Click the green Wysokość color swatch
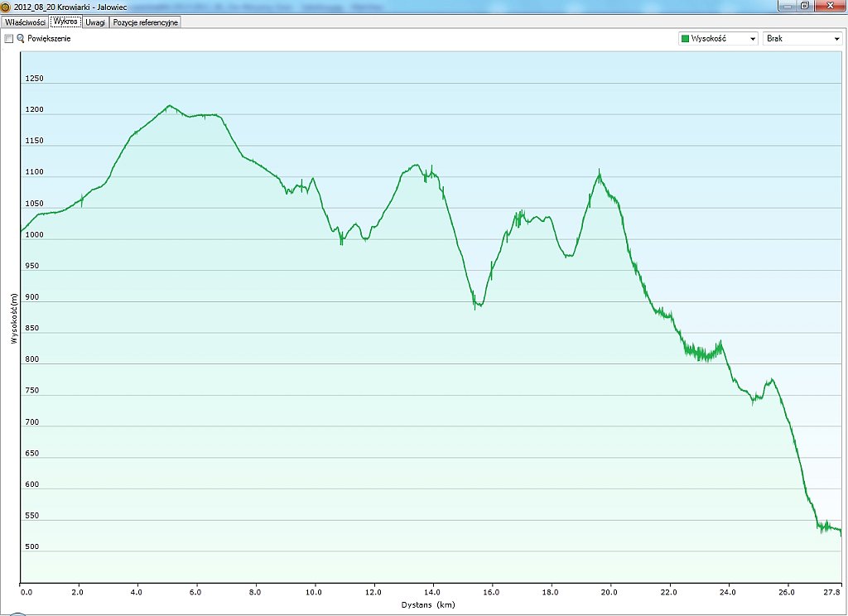Screen dimensions: 848x616 click(685, 39)
